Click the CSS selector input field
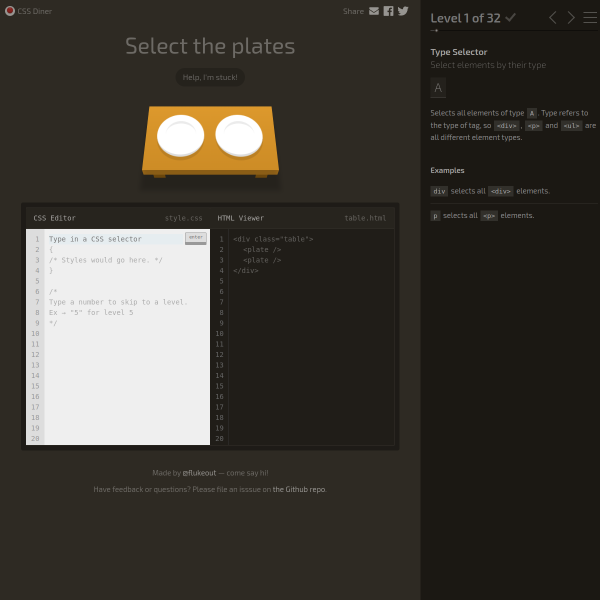Screen dimensions: 600x600 coord(116,239)
